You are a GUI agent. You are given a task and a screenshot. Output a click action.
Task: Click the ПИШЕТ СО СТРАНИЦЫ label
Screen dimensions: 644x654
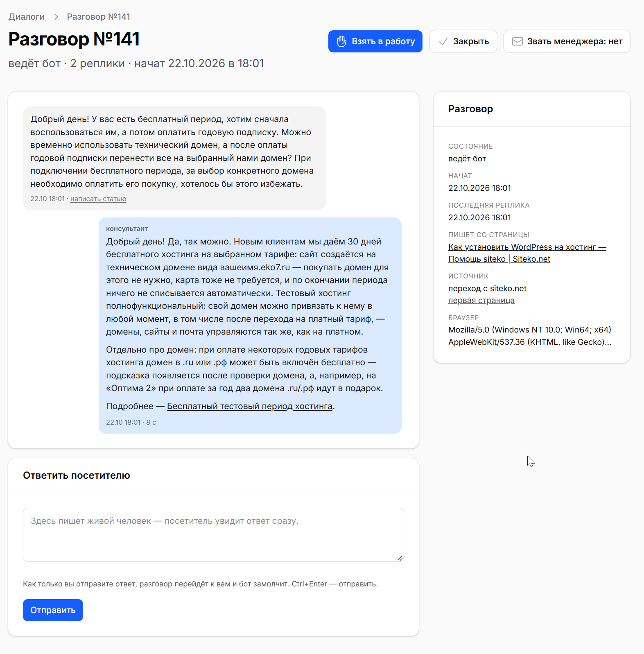[x=489, y=235]
